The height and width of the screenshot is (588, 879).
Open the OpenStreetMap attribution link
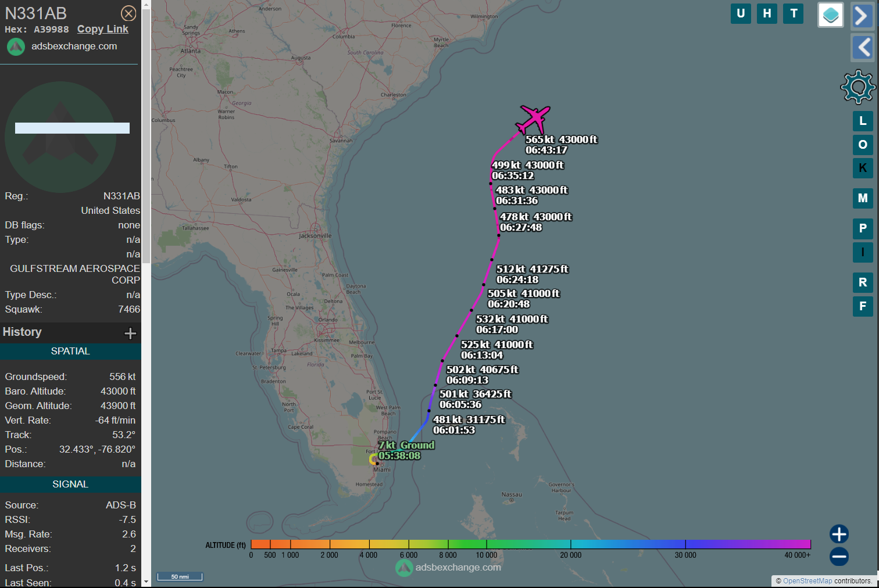coord(807,581)
